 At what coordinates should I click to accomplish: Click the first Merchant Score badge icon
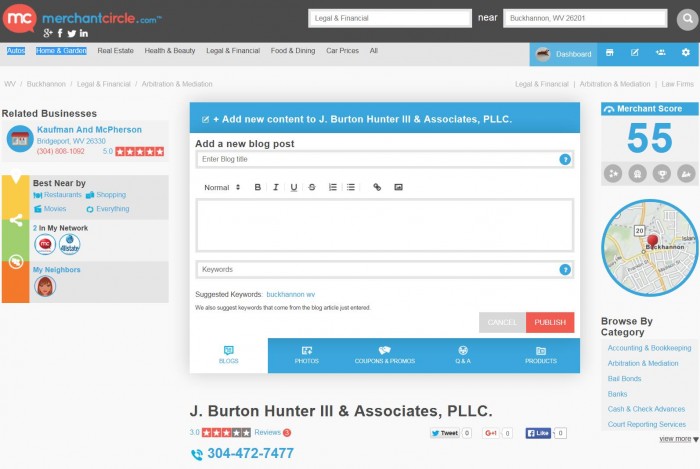click(613, 173)
